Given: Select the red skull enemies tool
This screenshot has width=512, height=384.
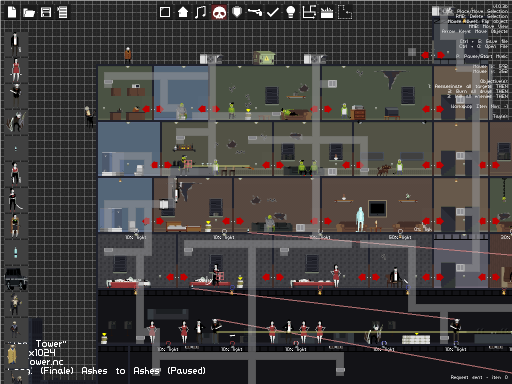Looking at the screenshot, I should point(219,12).
